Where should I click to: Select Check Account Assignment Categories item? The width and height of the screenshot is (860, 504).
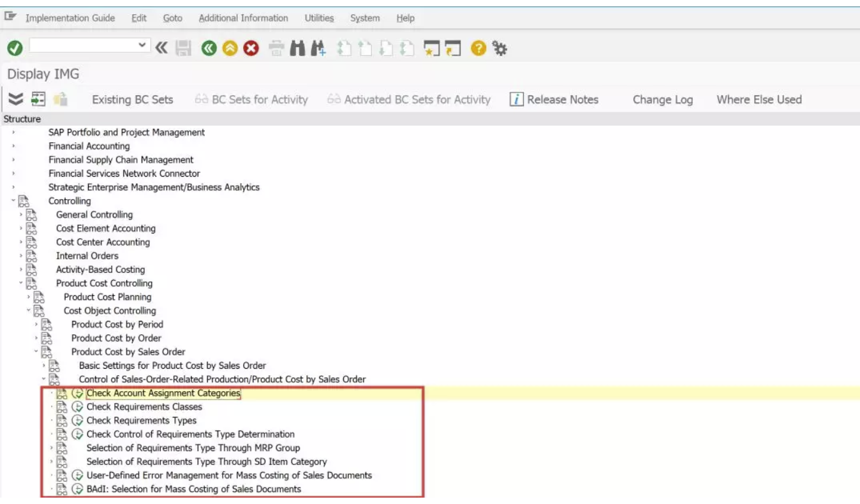(163, 393)
